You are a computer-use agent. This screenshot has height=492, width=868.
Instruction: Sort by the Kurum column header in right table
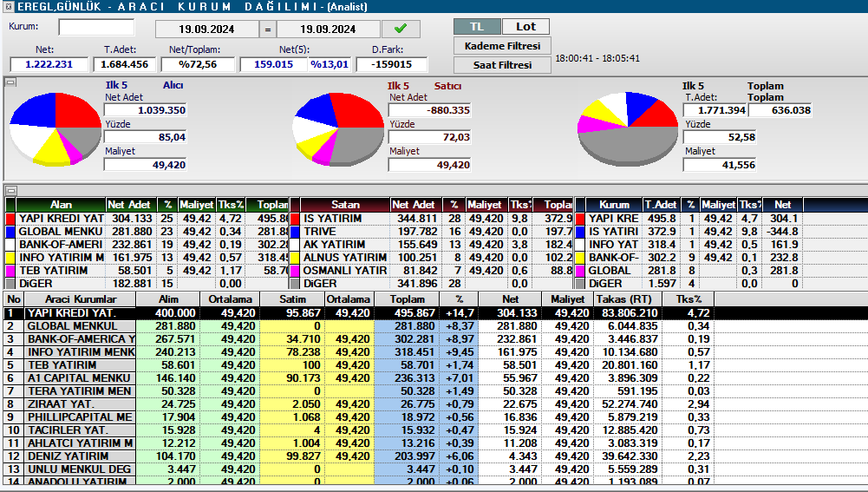pos(614,205)
